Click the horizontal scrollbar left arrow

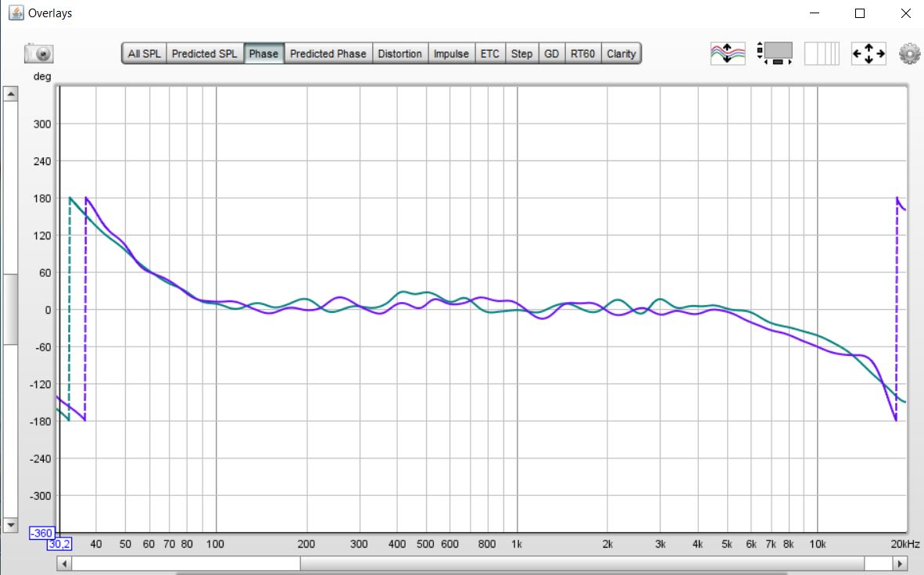click(x=65, y=563)
